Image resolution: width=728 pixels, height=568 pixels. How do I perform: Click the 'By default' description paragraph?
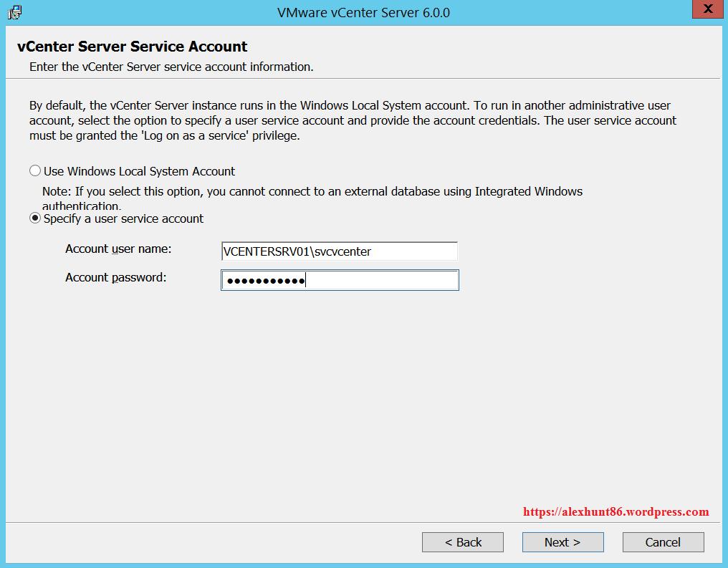click(x=351, y=120)
